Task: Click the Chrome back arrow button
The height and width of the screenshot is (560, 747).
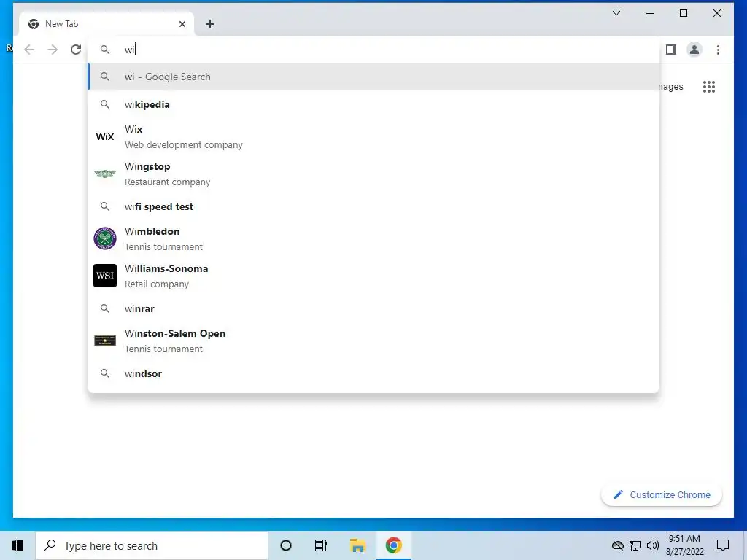Action: pyautogui.click(x=29, y=50)
